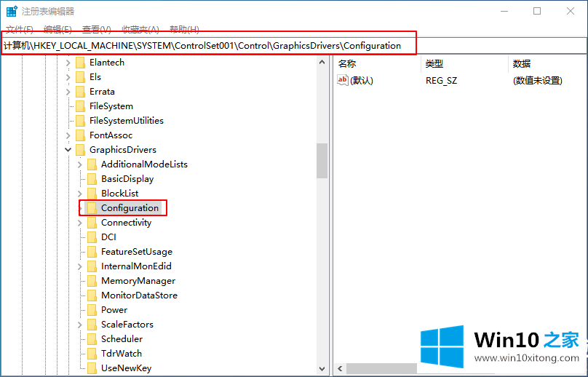
Task: Open the 查看(V) menu
Action: (96, 29)
